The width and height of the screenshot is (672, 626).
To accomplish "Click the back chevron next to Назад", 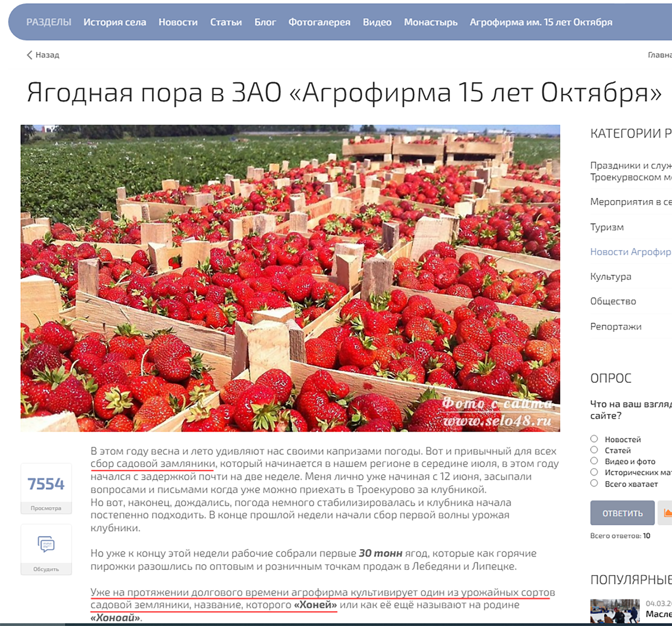I will [x=29, y=55].
